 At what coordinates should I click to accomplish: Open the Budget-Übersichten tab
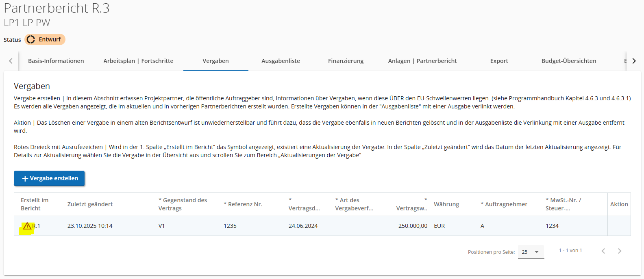click(568, 61)
